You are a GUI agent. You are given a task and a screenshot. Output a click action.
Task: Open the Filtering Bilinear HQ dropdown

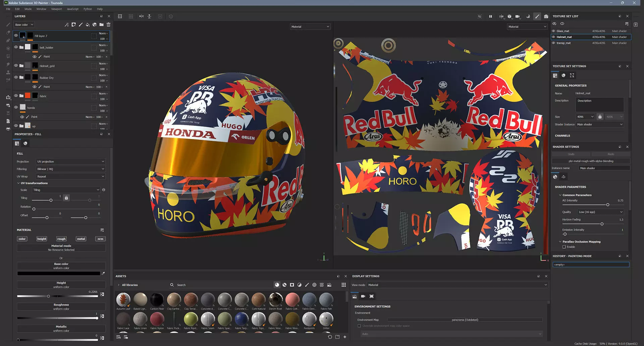click(x=71, y=169)
